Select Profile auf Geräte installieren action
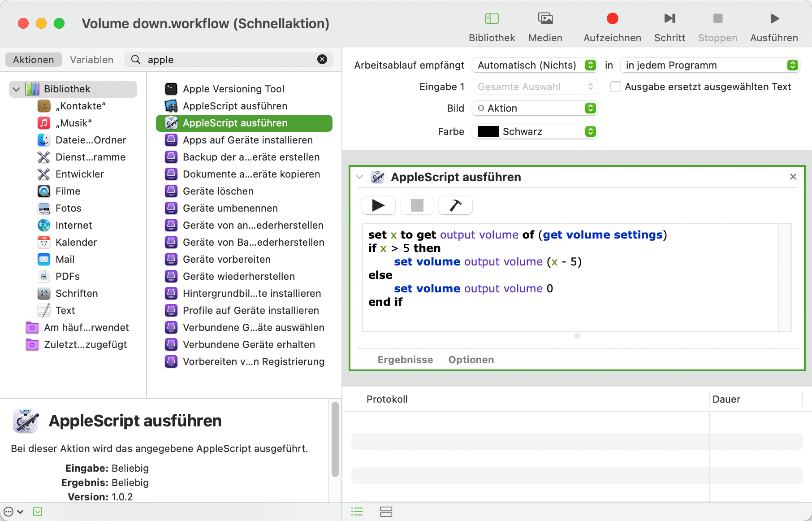 tap(244, 311)
